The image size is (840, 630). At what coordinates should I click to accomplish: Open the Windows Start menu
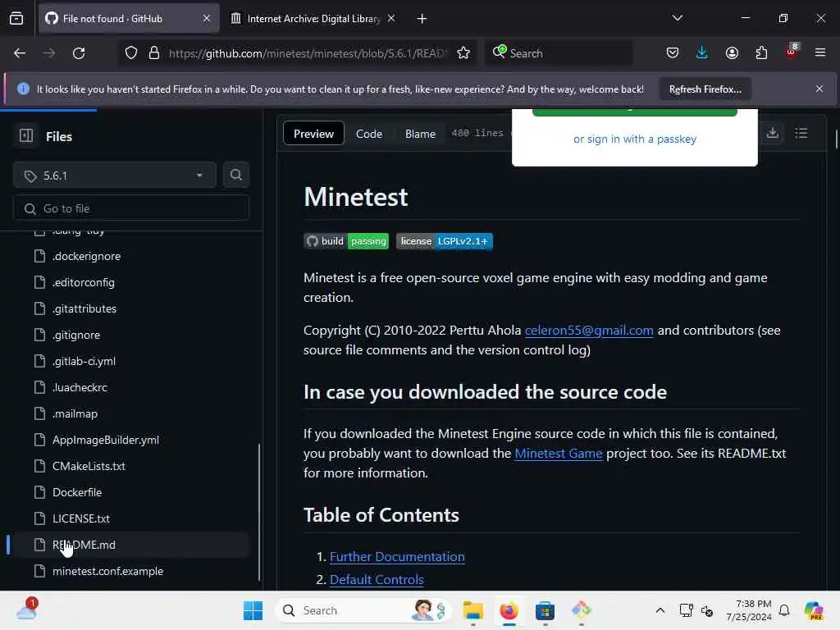[x=253, y=610]
